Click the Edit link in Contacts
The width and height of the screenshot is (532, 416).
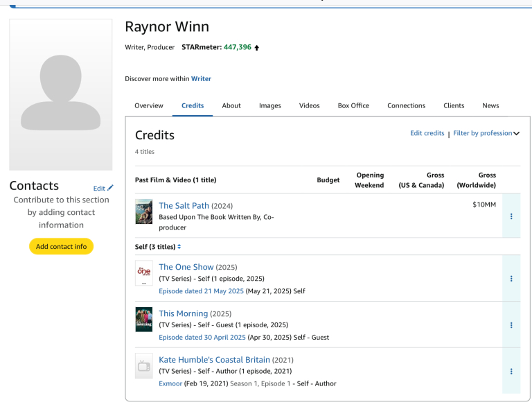(x=99, y=188)
